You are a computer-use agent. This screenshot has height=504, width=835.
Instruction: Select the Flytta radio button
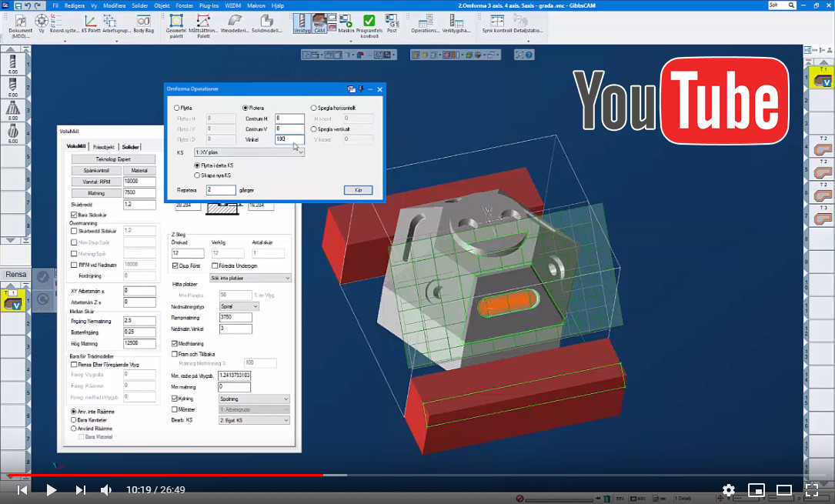point(176,108)
